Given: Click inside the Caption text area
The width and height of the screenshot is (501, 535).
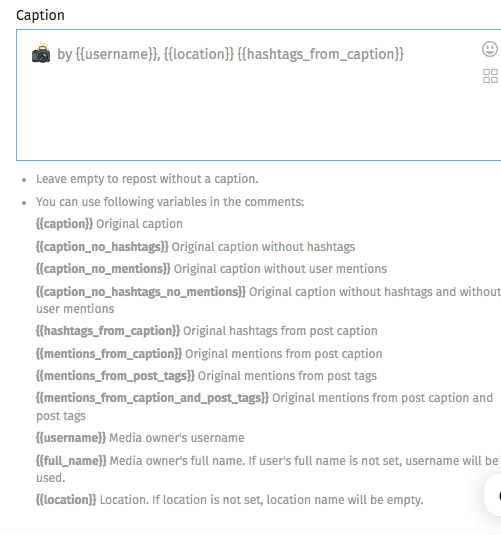Looking at the screenshot, I should point(258,95).
